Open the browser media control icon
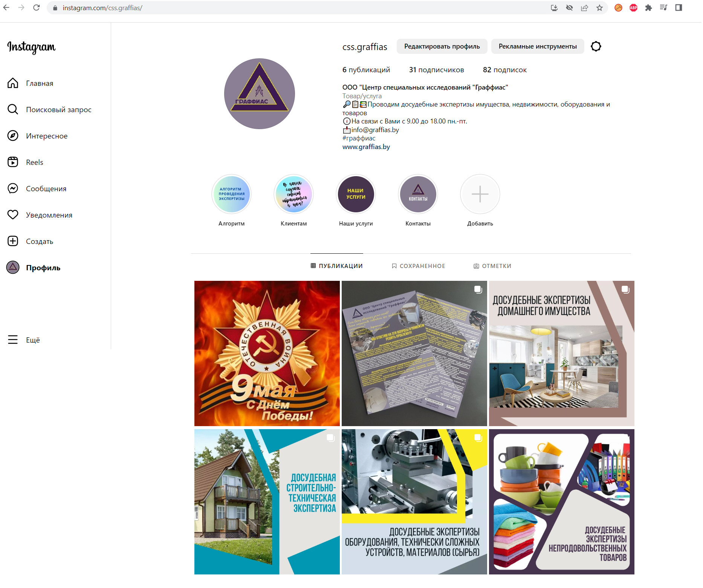This screenshot has width=703, height=588. [663, 8]
